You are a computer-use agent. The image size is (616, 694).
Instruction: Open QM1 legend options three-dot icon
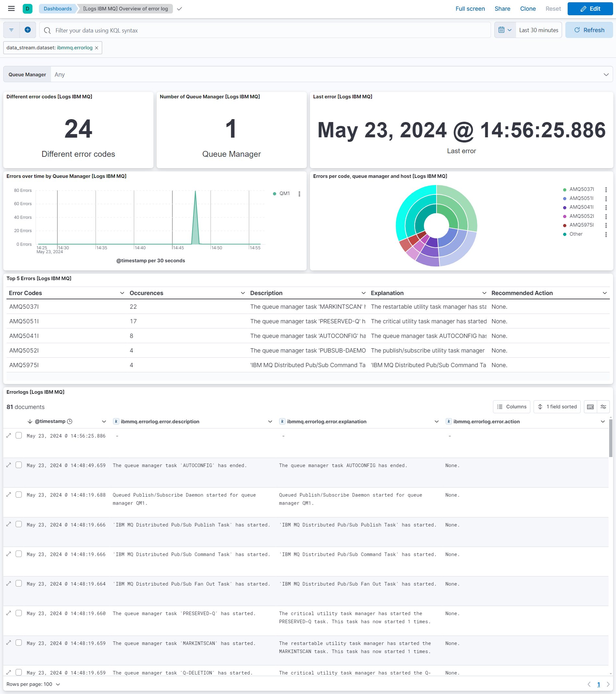299,193
